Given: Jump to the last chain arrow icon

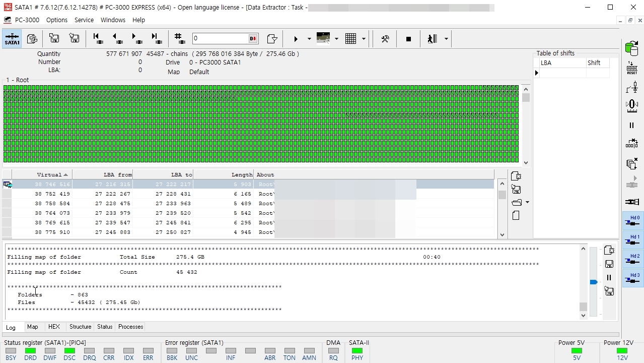Looking at the screenshot, I should (x=157, y=39).
